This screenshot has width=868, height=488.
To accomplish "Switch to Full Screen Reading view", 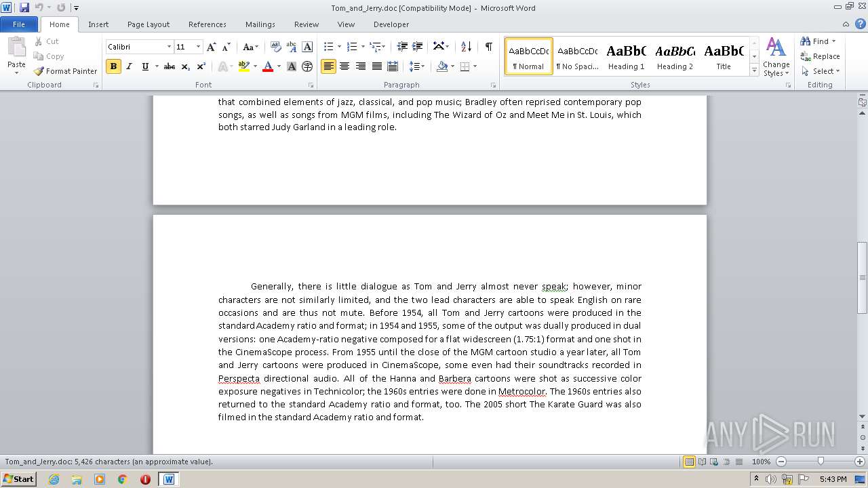I will [702, 462].
